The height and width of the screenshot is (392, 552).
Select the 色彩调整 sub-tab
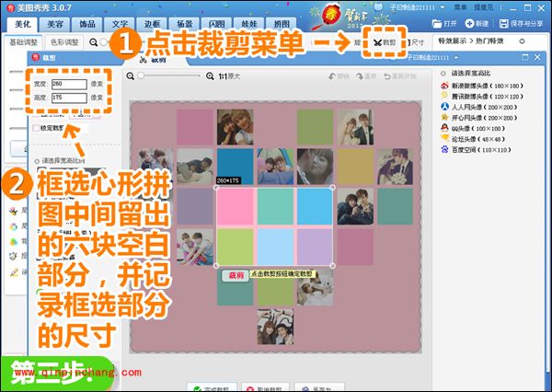point(64,42)
